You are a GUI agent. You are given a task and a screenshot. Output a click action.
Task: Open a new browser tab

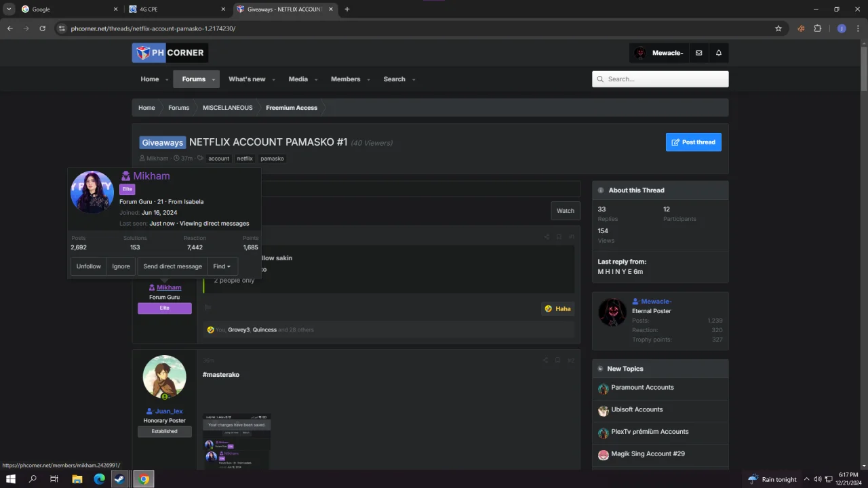(x=347, y=9)
